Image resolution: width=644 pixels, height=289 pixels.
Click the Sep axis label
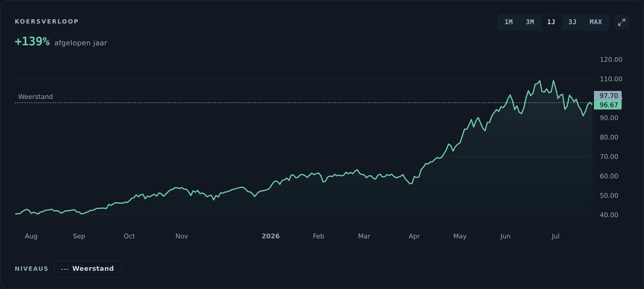coord(79,236)
